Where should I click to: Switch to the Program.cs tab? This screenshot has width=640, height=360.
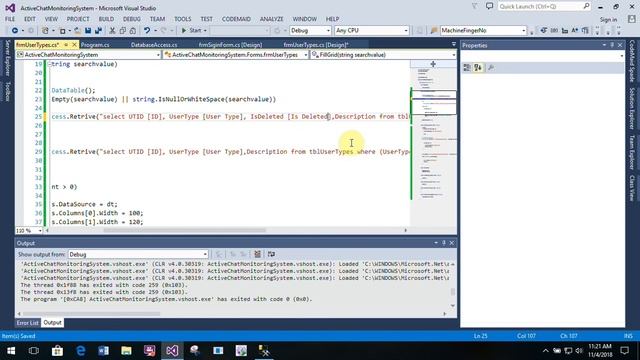95,45
